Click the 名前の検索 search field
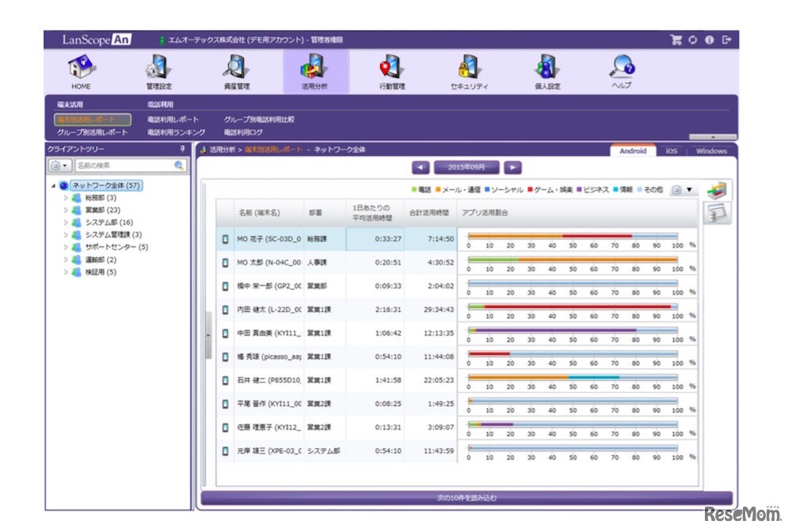Image resolution: width=792 pixels, height=532 pixels. click(124, 165)
